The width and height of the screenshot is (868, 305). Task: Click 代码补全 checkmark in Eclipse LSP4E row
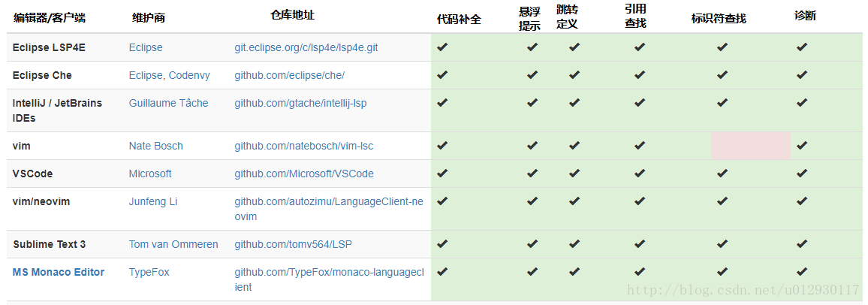point(442,47)
